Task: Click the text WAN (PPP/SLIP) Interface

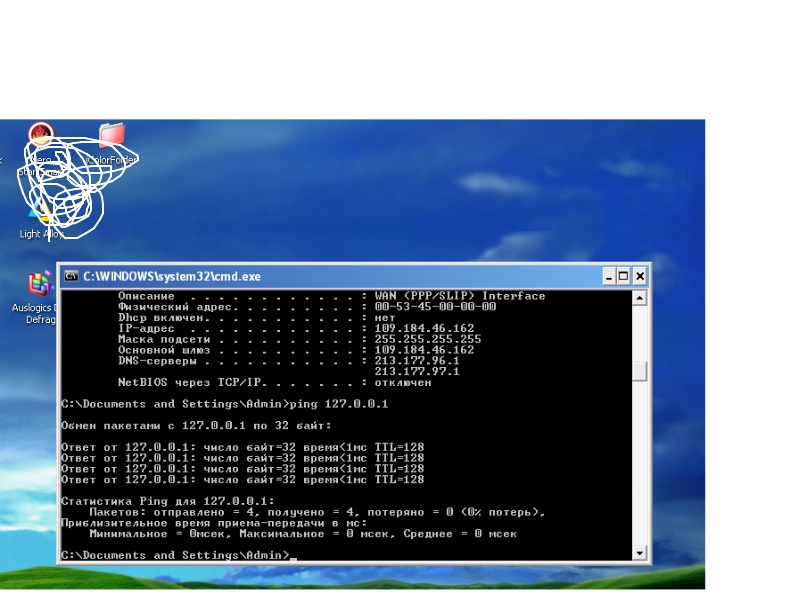Action: coord(460,296)
